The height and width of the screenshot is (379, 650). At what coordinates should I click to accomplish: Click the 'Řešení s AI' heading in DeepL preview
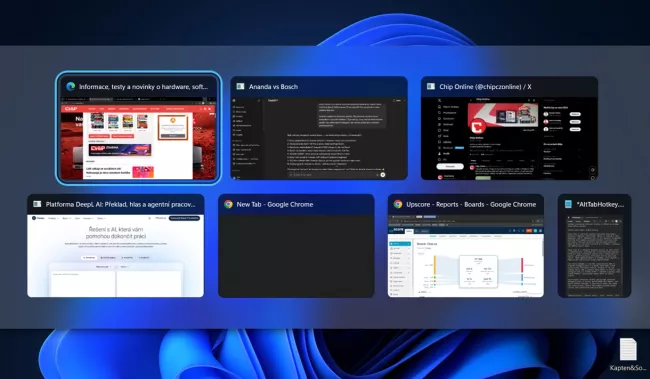pos(116,232)
